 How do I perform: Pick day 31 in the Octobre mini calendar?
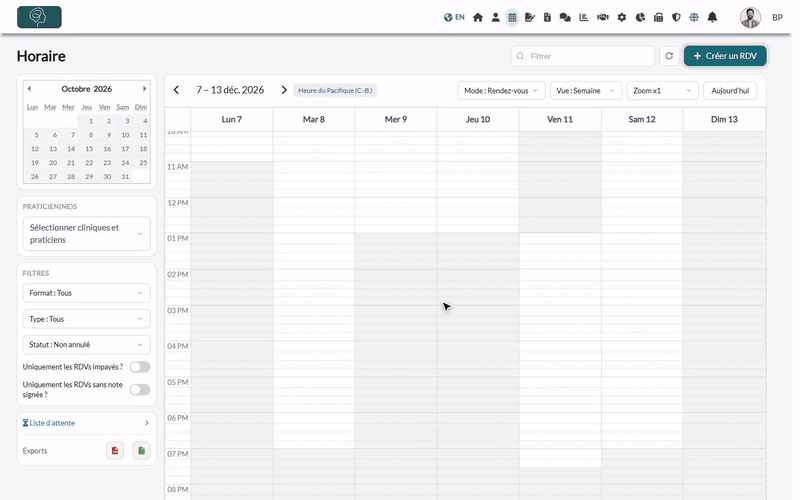tap(125, 177)
